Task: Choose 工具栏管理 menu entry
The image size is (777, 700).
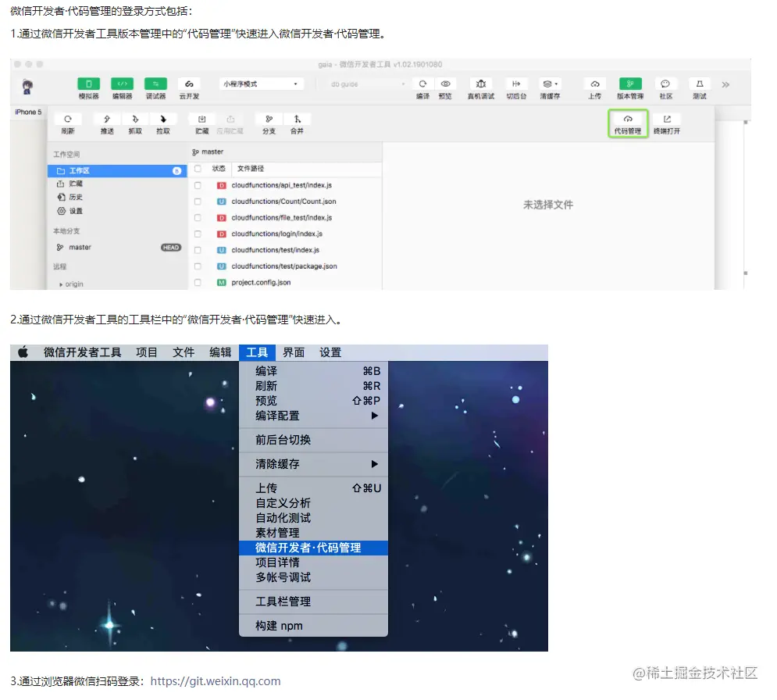Action: [x=313, y=602]
